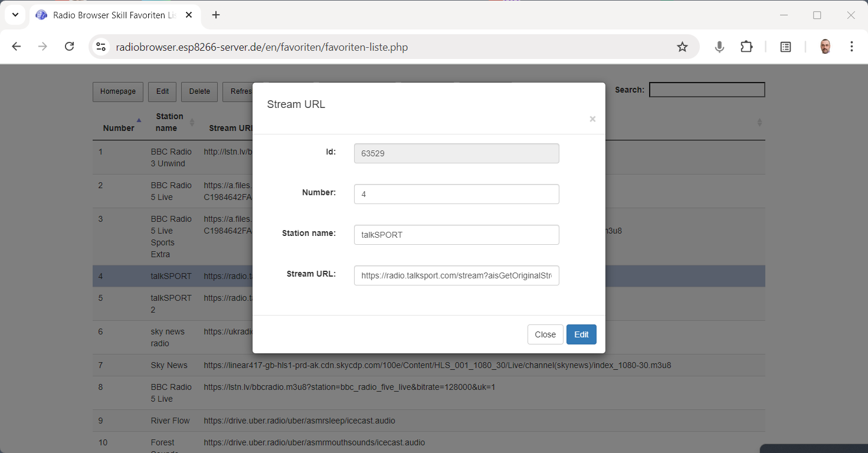Viewport: 868px width, 453px height.
Task: Click the asmrmouthsounds icecast.audio URL
Action: pyautogui.click(x=314, y=442)
